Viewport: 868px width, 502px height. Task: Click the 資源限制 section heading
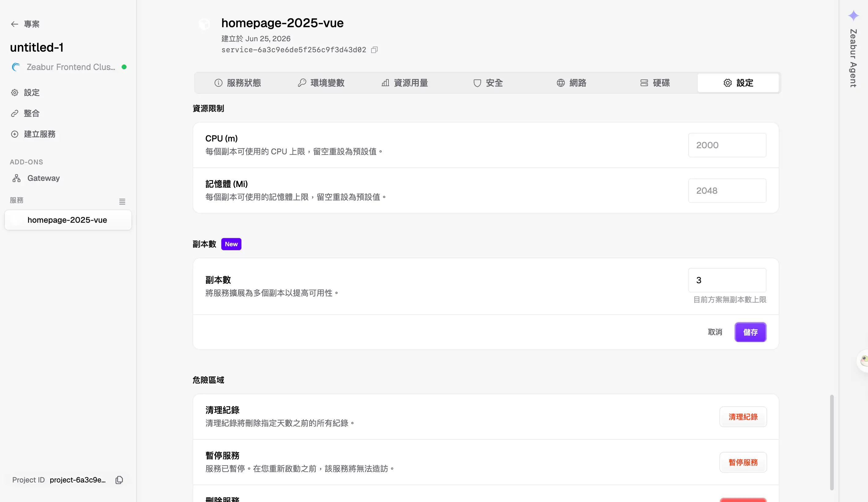tap(208, 108)
